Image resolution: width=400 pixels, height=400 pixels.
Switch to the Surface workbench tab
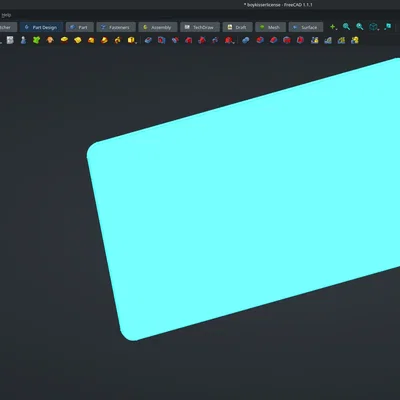[x=306, y=27]
